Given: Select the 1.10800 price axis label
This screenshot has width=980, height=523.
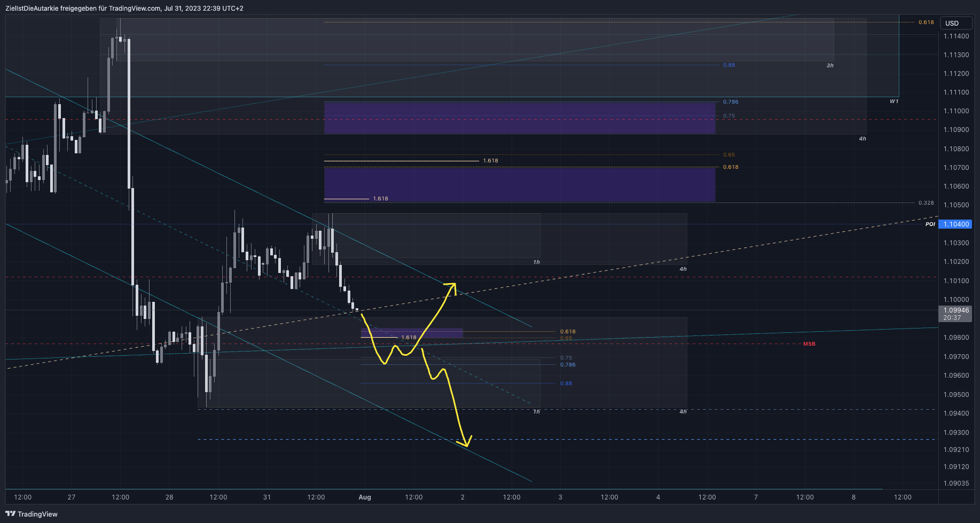Looking at the screenshot, I should 956,149.
